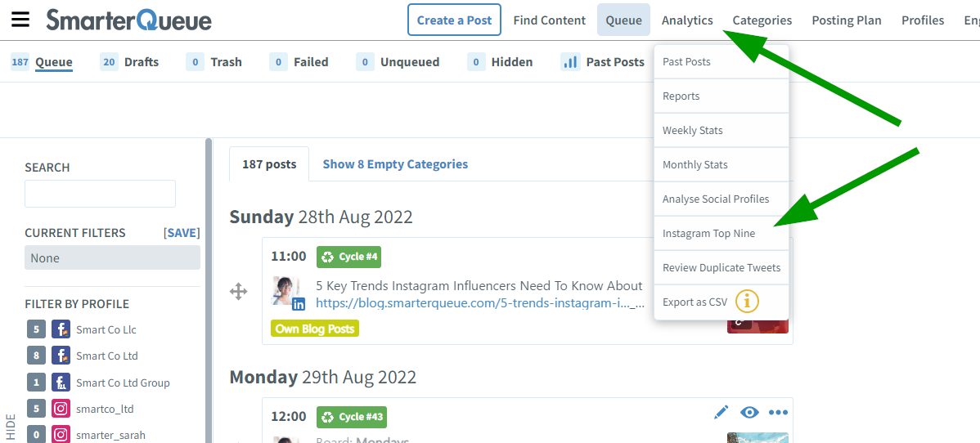
Task: Filter by smartco_ltd Instagram profile icon
Action: (61, 409)
